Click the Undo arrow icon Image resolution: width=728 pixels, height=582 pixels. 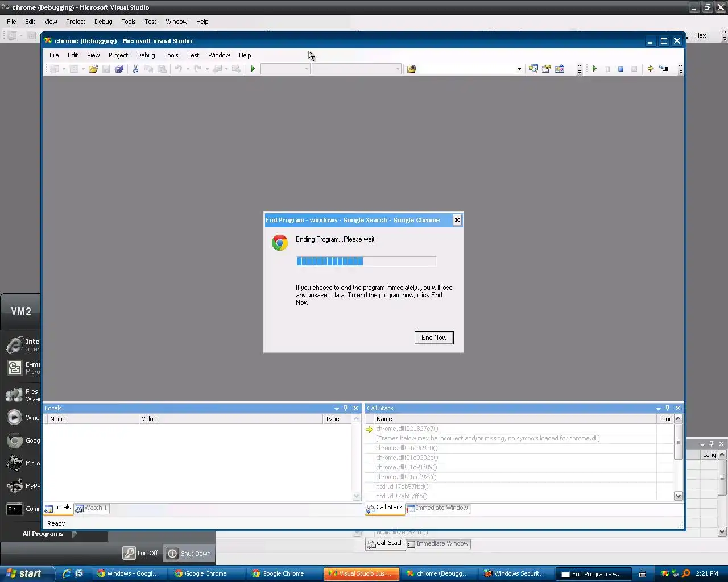point(178,69)
